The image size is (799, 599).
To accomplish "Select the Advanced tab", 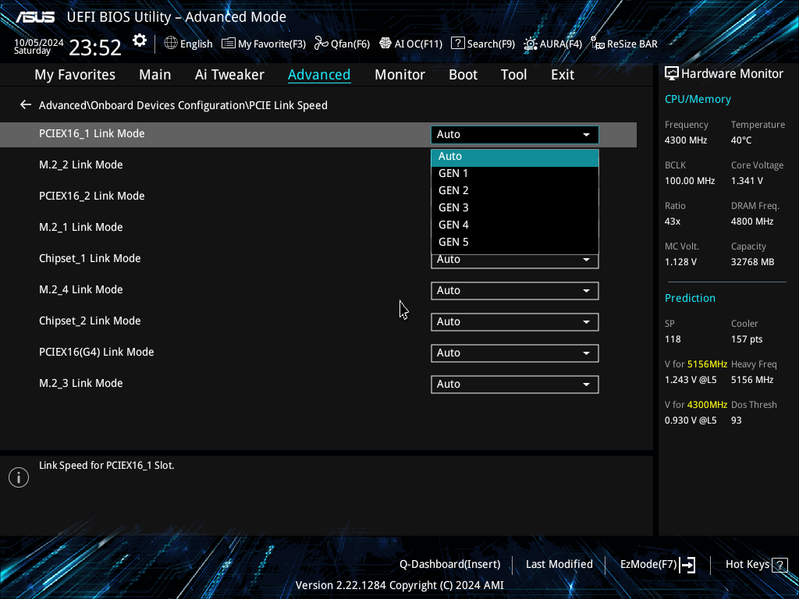I will click(x=319, y=75).
